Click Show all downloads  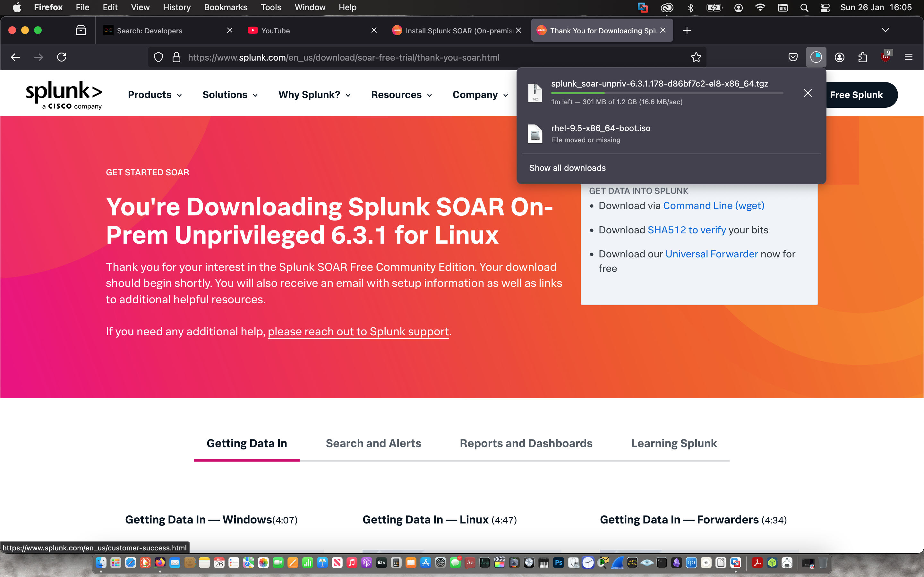pos(567,168)
